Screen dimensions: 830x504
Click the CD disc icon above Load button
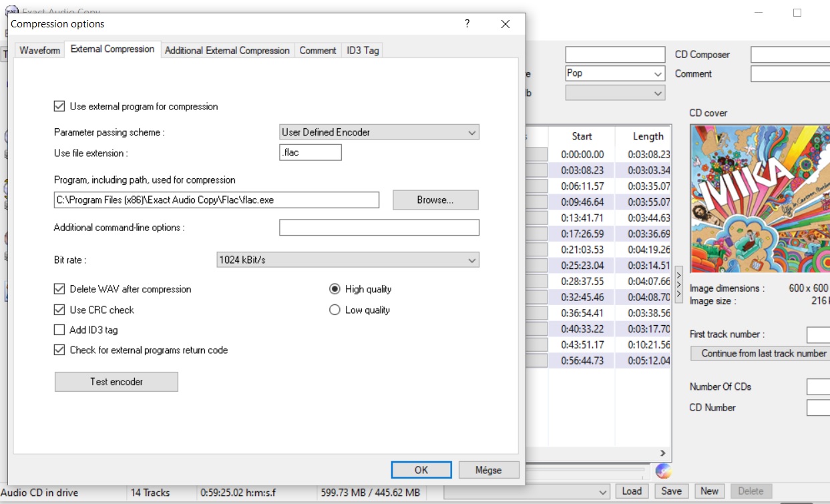click(663, 471)
